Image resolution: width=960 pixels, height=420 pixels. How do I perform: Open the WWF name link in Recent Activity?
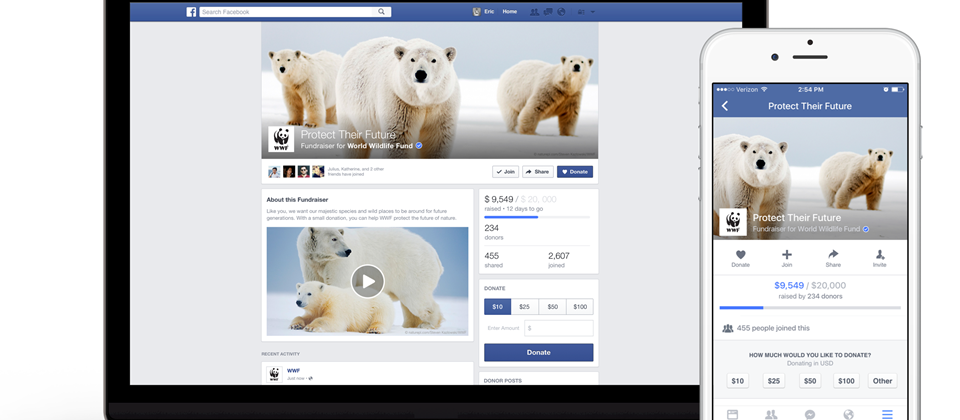[293, 371]
